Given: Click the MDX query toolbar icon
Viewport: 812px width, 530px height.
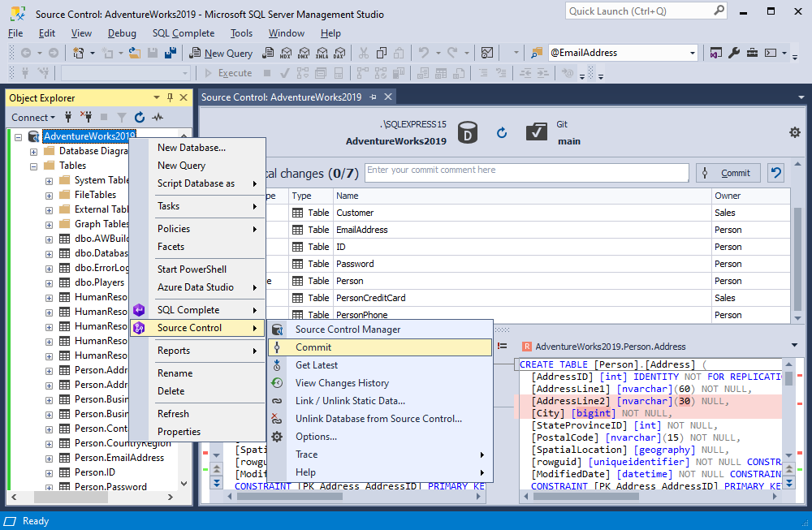Looking at the screenshot, I should [286, 53].
